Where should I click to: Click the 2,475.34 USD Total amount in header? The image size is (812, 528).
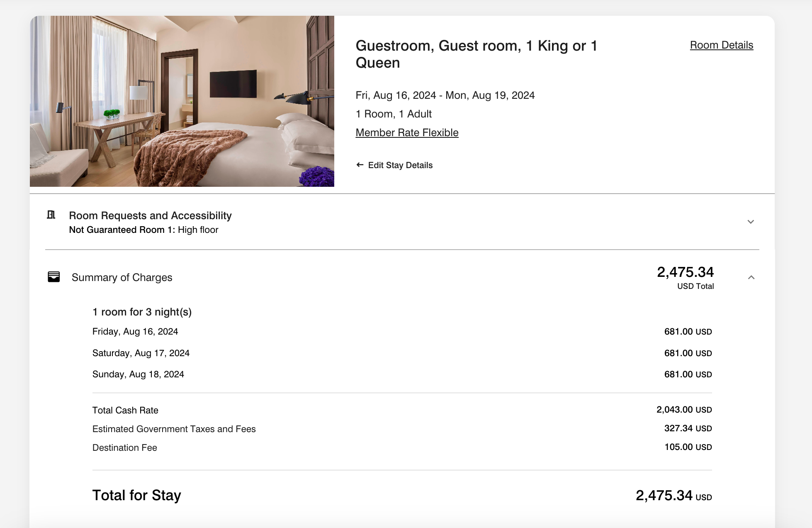685,278
